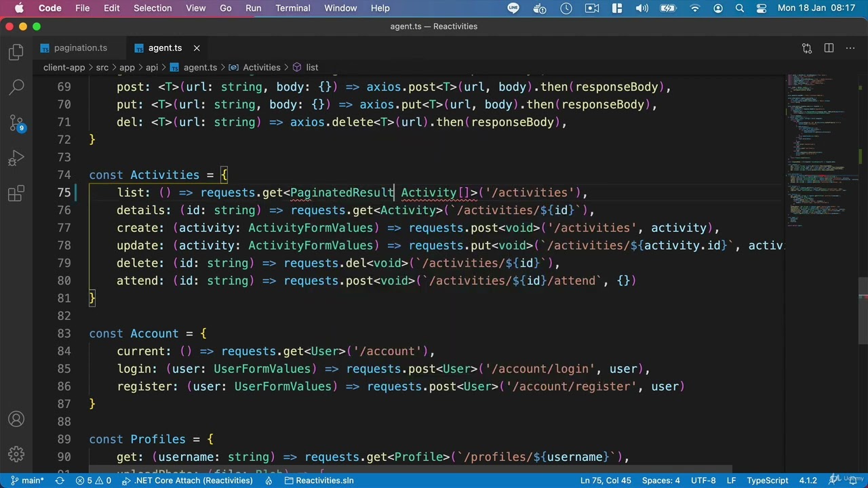This screenshot has width=868, height=488.
Task: Open the Search view in activity bar
Action: tap(16, 87)
